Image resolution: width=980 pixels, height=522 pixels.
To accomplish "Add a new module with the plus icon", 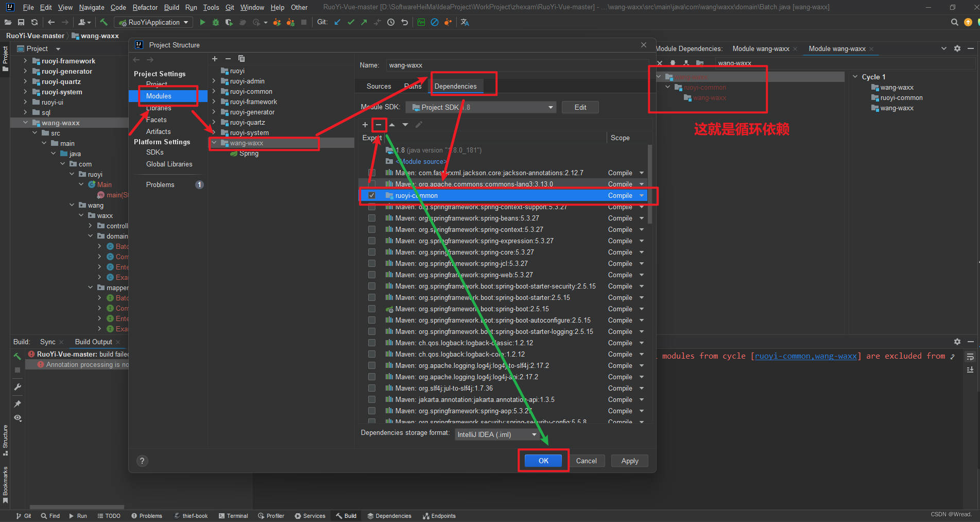I will click(215, 59).
